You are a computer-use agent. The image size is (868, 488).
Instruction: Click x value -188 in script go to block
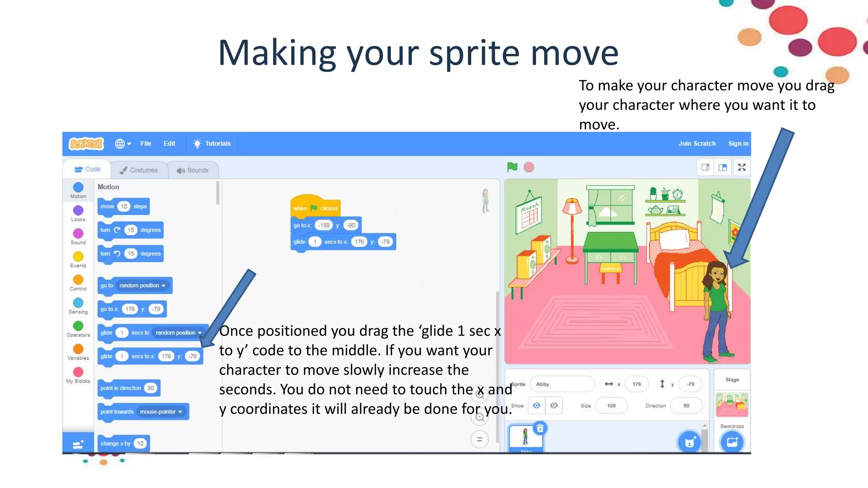(324, 225)
